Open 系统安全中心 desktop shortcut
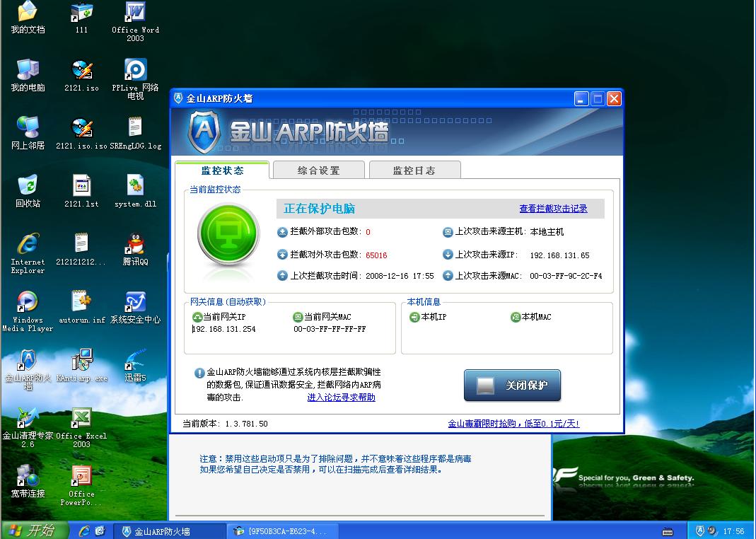This screenshot has height=539, width=756. [x=136, y=308]
